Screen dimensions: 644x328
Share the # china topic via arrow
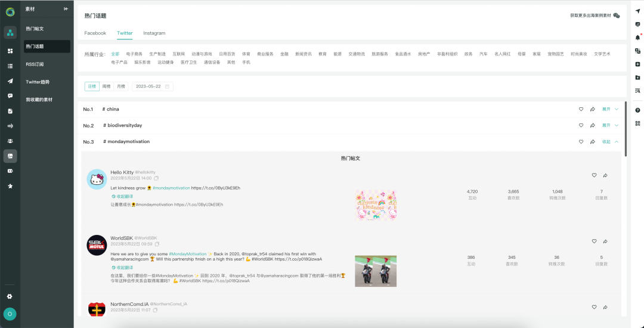(x=593, y=109)
